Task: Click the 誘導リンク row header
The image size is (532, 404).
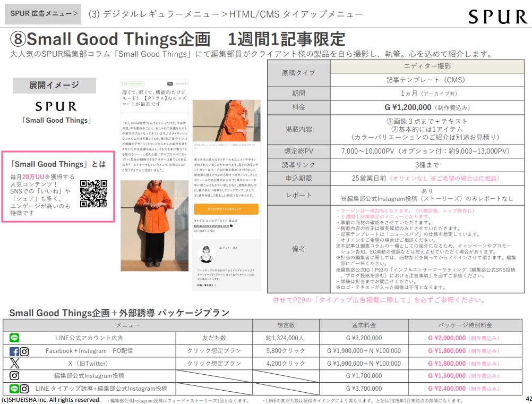Action: [298, 165]
